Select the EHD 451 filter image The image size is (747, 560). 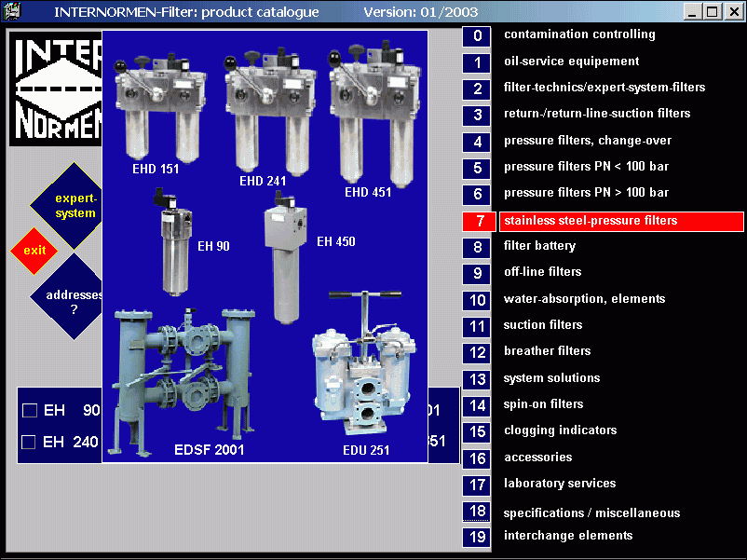(375, 114)
